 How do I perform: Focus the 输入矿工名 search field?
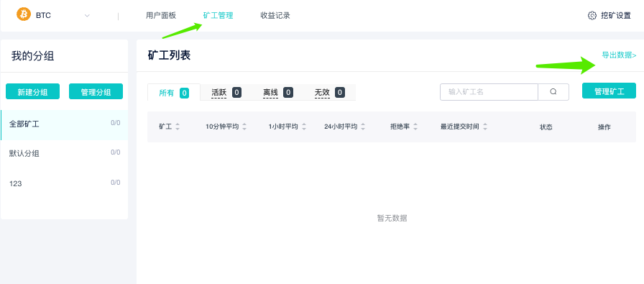tap(489, 92)
